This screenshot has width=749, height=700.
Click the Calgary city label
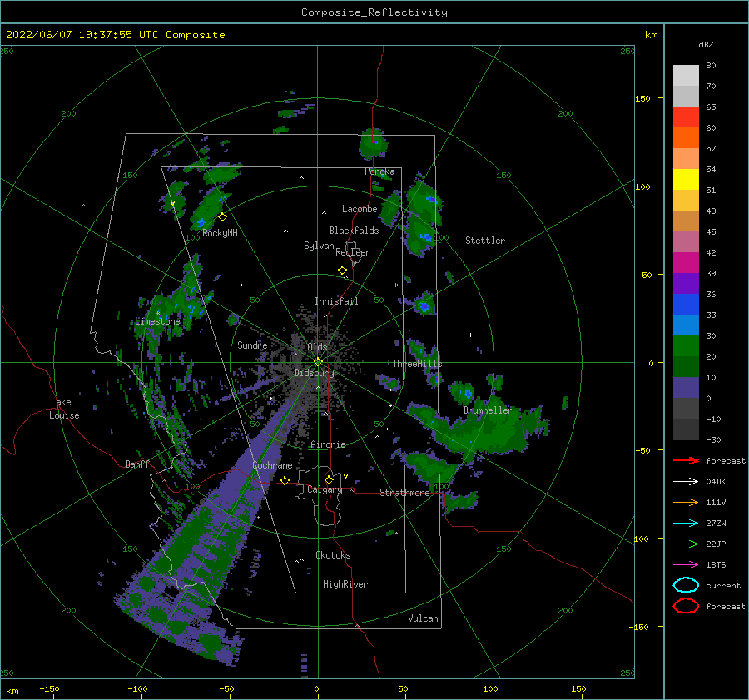point(325,489)
